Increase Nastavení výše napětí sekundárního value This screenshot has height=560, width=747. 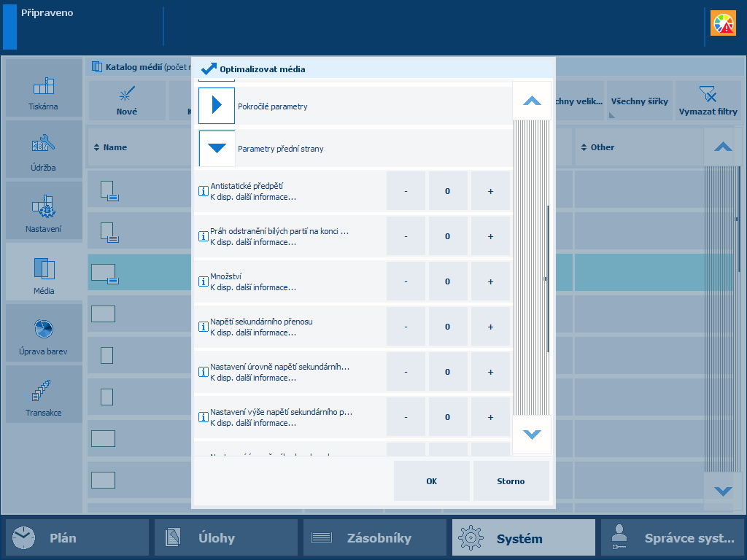(x=490, y=417)
